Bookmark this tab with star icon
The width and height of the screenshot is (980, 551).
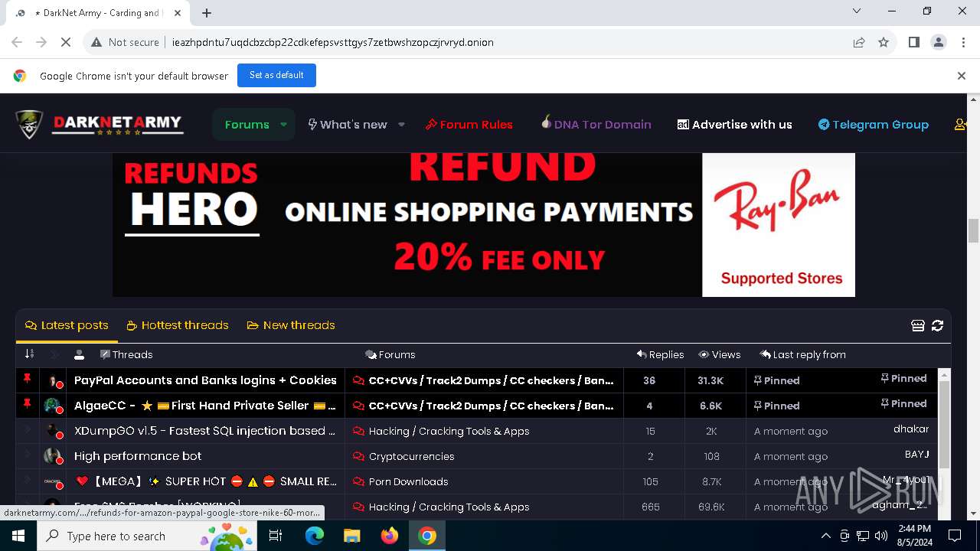(884, 42)
